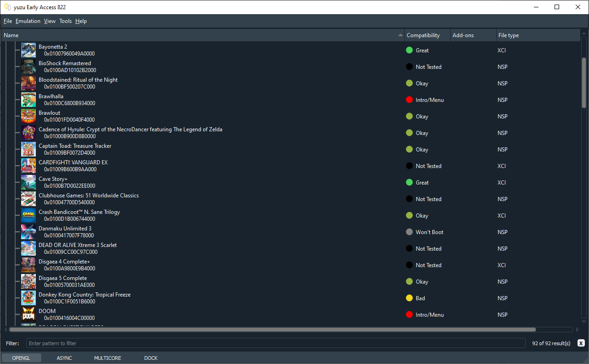Click the vertical scrollbar down arrow

tap(584, 321)
